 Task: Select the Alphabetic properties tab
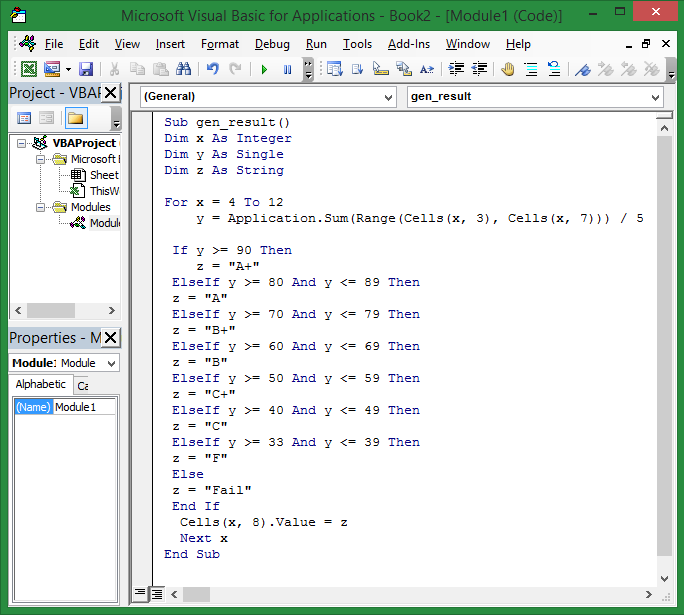coord(41,384)
